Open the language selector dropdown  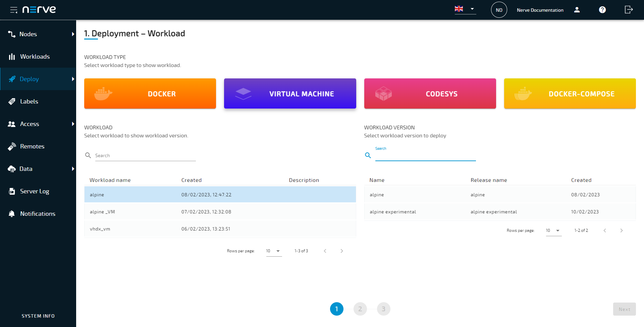click(x=465, y=9)
